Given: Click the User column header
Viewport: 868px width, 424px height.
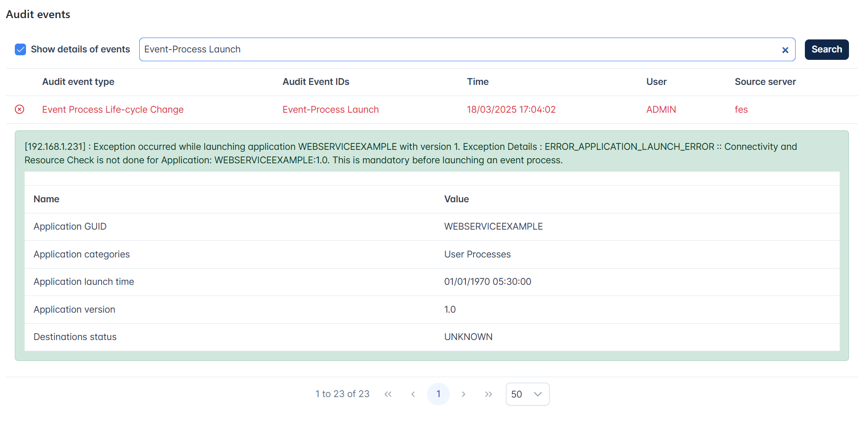Looking at the screenshot, I should click(x=656, y=82).
